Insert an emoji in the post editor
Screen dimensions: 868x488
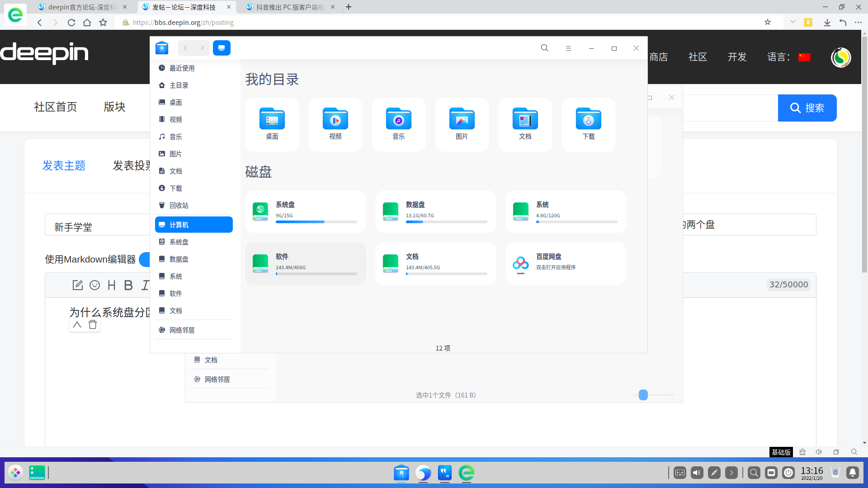click(x=94, y=285)
